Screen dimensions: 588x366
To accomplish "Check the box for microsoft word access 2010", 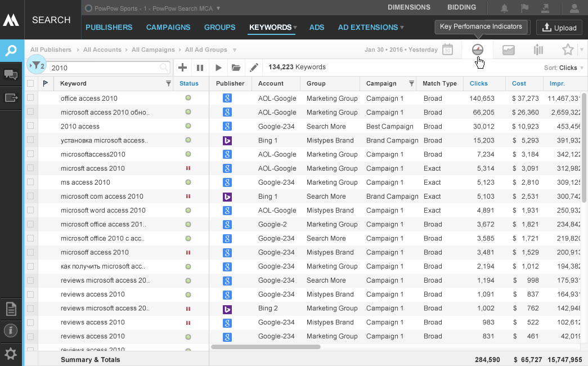I will point(30,210).
